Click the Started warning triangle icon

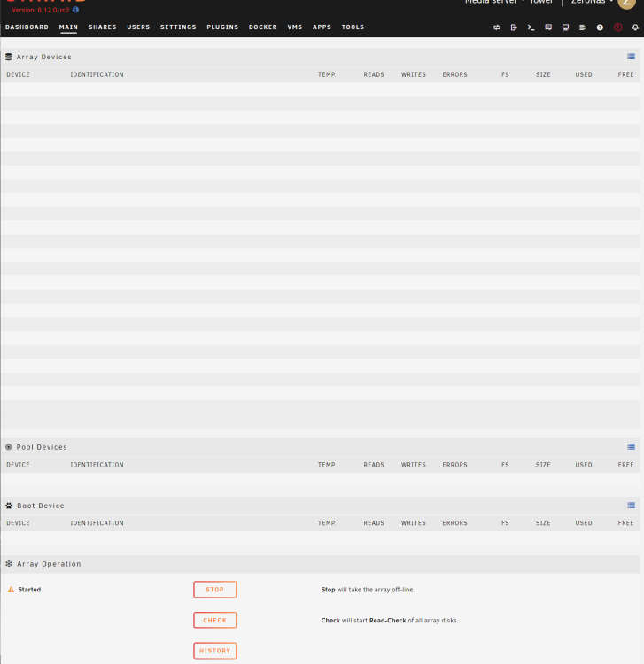(x=11, y=590)
